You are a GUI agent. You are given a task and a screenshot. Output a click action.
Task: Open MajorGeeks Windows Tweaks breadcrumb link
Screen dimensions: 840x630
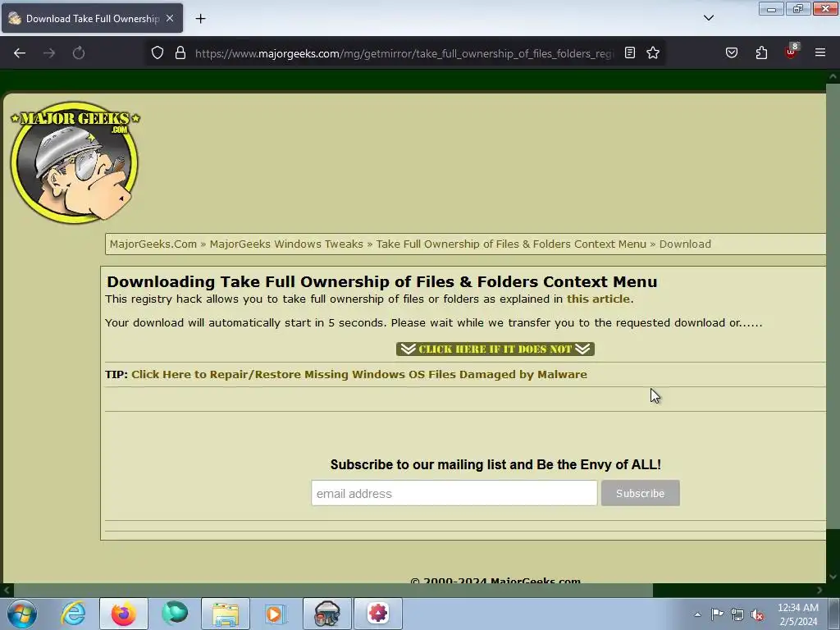(x=286, y=244)
